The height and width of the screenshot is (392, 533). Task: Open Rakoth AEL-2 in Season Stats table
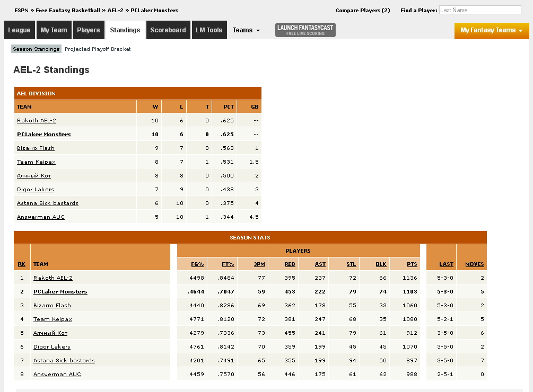click(x=53, y=278)
